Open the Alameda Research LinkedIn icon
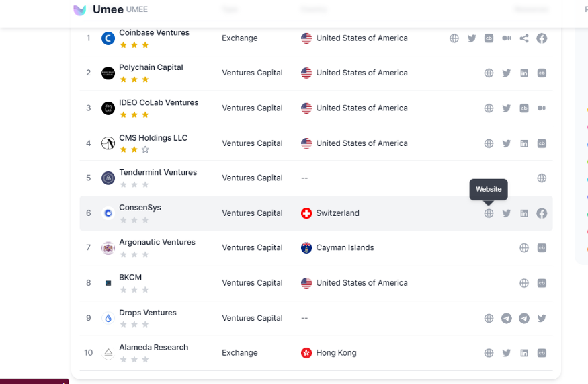 click(x=524, y=353)
